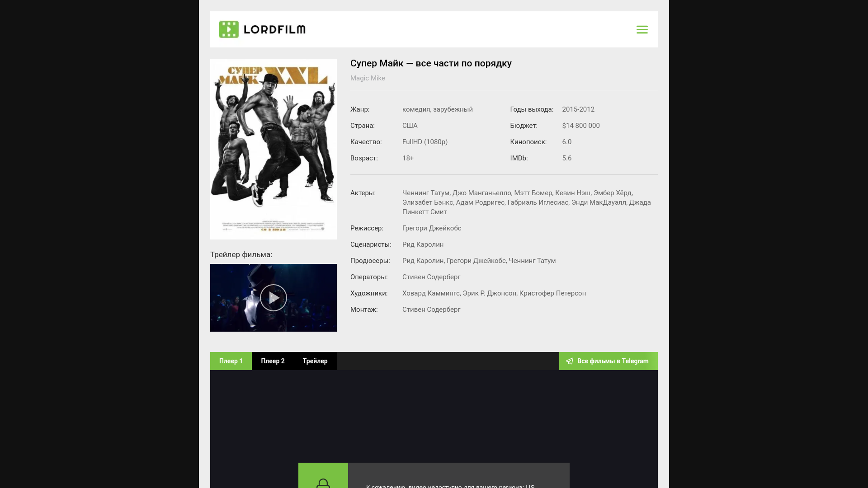
Task: Click the IMDb rating 5.6
Action: click(567, 158)
